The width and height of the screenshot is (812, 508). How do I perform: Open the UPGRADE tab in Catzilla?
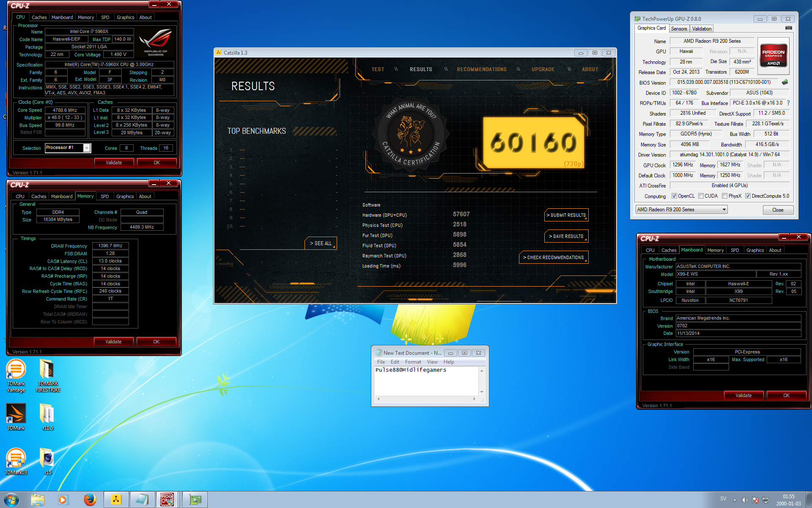pyautogui.click(x=543, y=69)
